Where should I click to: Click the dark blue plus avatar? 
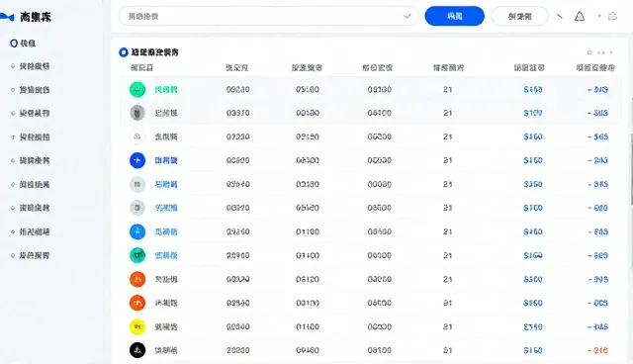click(137, 160)
